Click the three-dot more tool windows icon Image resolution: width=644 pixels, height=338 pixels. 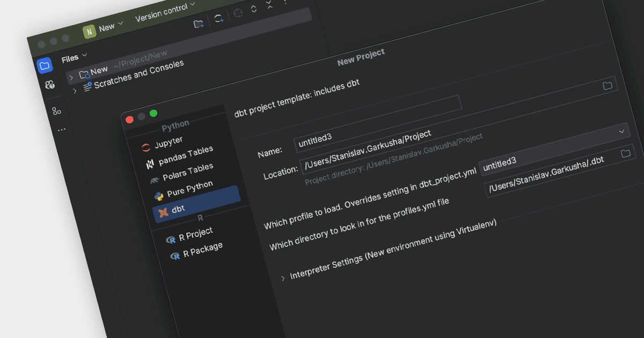click(61, 129)
